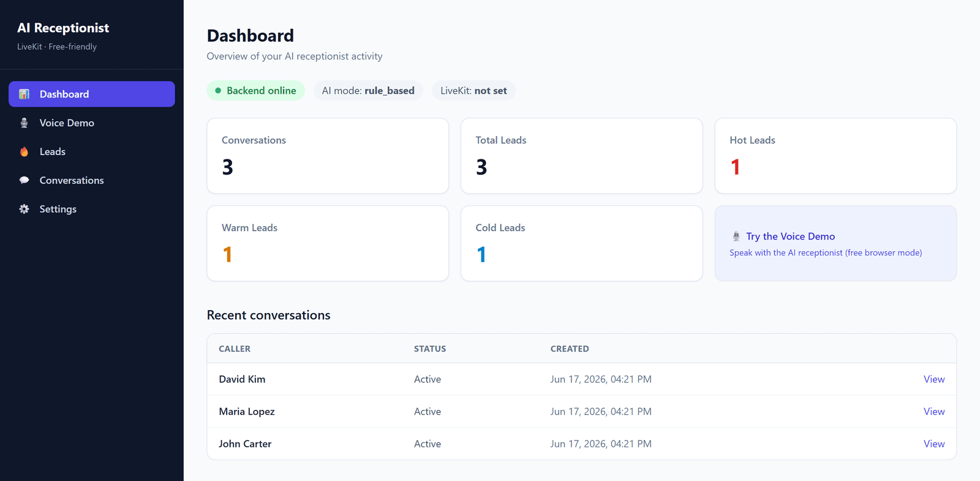Screen dimensions: 980x481
Task: Click the microphone icon in Voice Demo card
Action: click(736, 237)
